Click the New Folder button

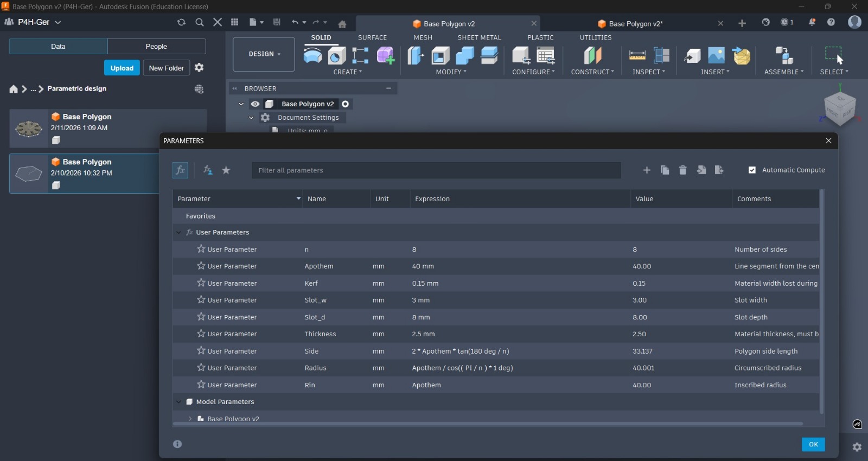pyautogui.click(x=167, y=68)
